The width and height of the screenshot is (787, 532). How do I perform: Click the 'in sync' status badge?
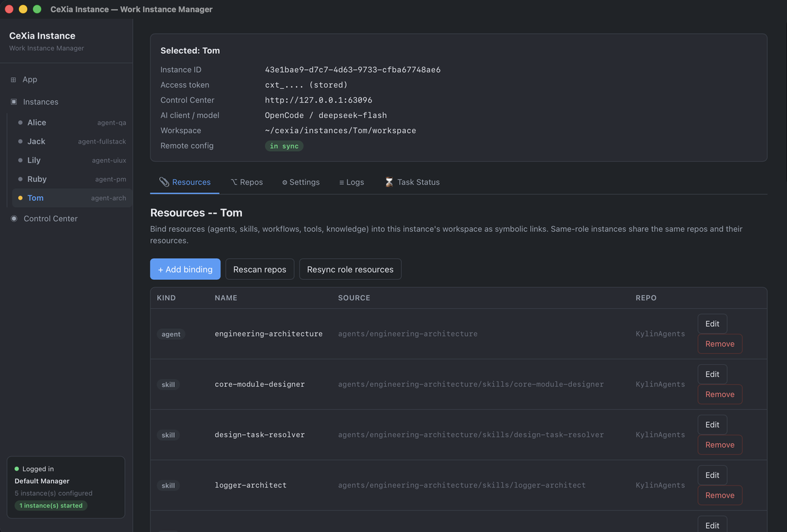[284, 146]
